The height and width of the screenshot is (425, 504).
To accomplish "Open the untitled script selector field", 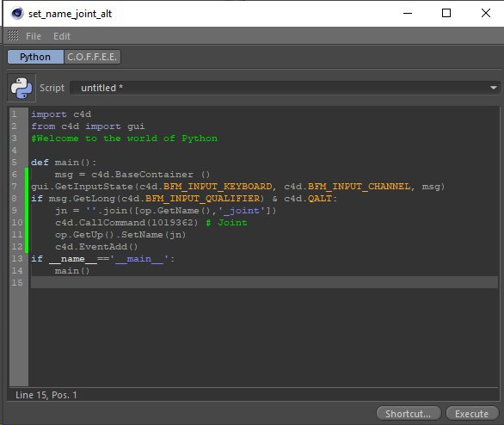I will 285,88.
